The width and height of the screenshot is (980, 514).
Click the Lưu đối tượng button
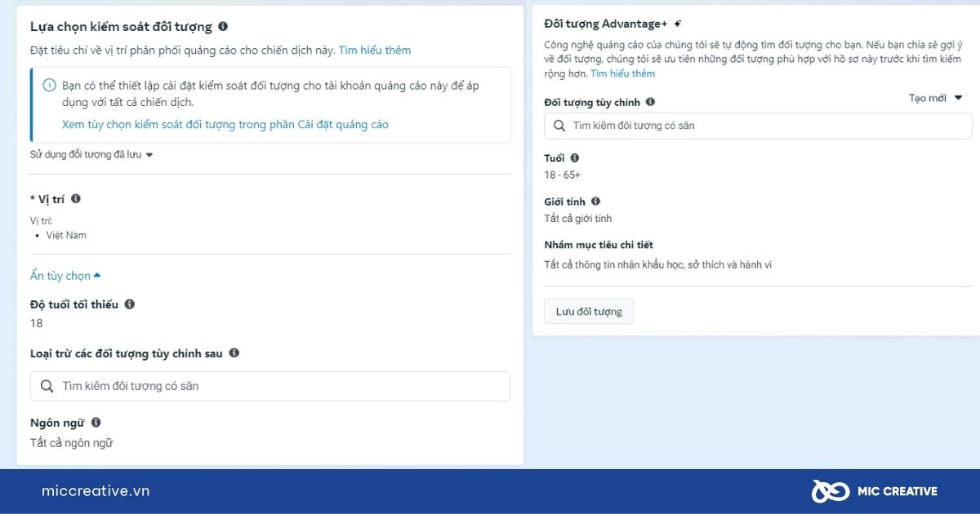(589, 312)
